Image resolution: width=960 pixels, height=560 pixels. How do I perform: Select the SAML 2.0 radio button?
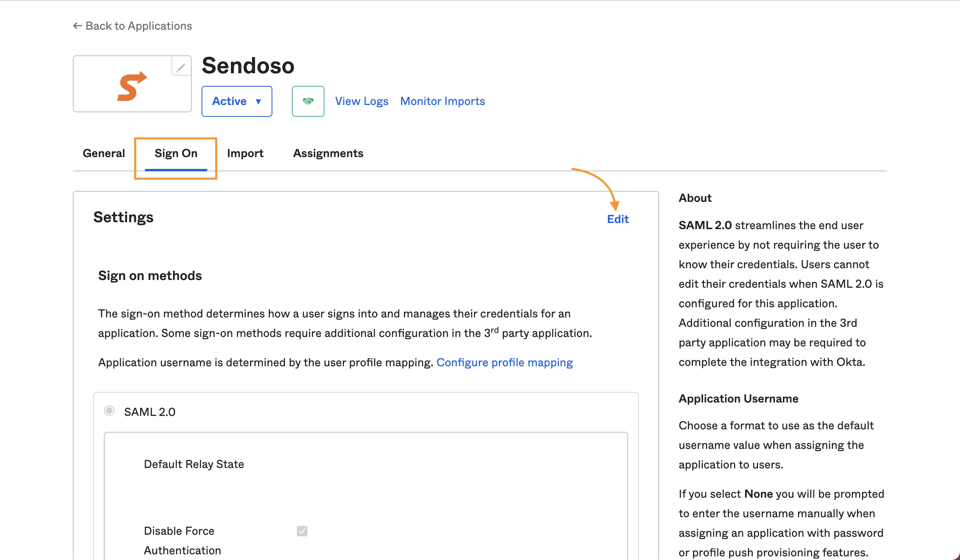(109, 411)
